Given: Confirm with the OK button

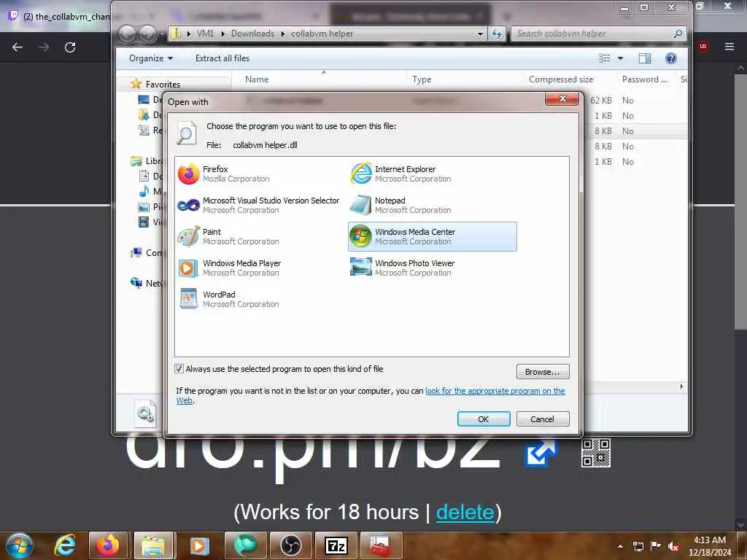Looking at the screenshot, I should [x=484, y=419].
